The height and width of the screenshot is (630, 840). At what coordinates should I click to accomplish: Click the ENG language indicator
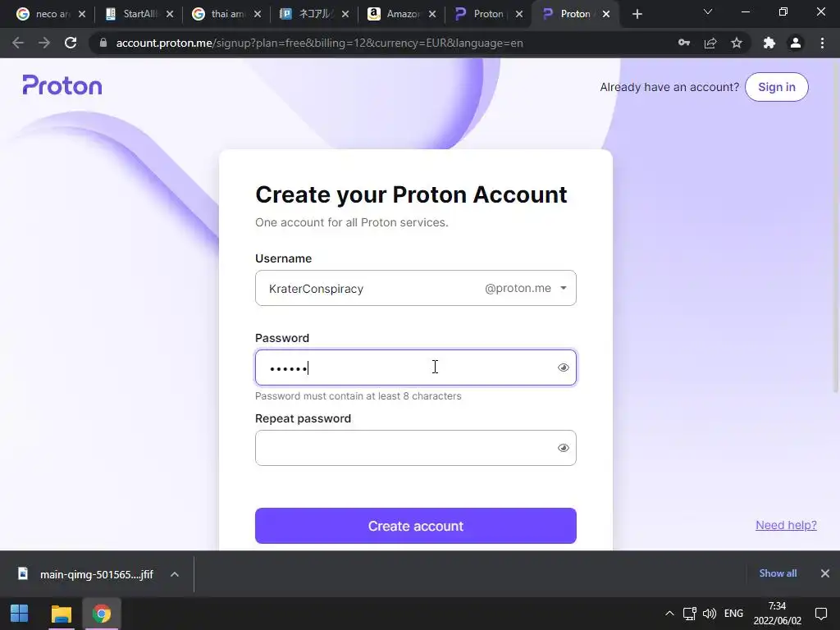click(733, 614)
